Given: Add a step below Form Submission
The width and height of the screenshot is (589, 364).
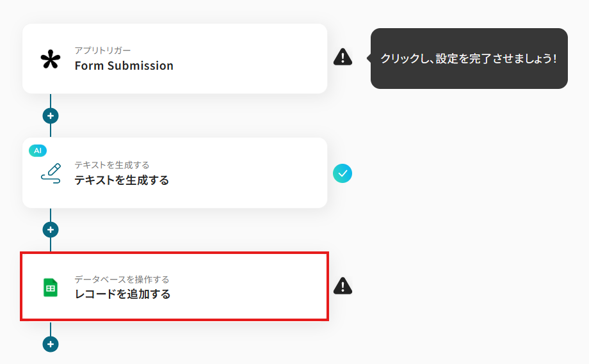Looking at the screenshot, I should (51, 116).
